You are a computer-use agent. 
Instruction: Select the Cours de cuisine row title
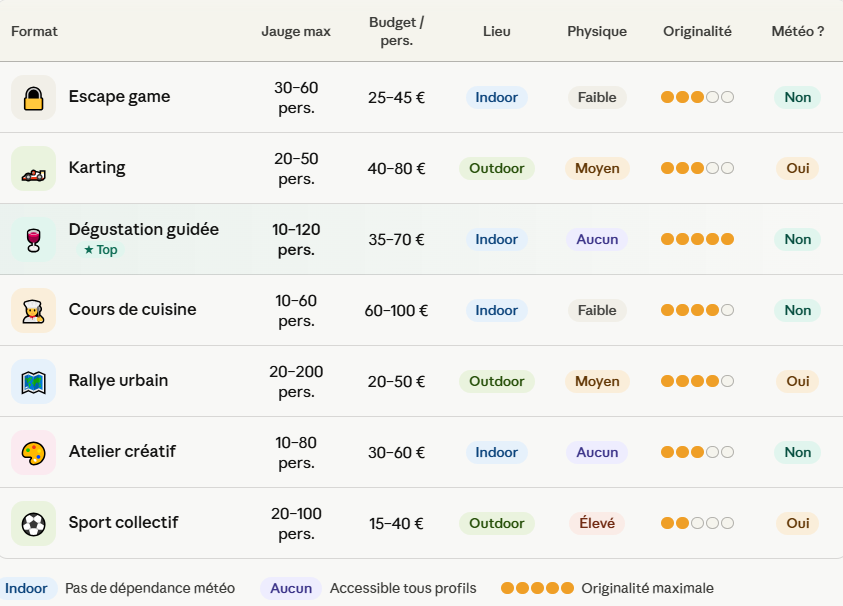132,310
